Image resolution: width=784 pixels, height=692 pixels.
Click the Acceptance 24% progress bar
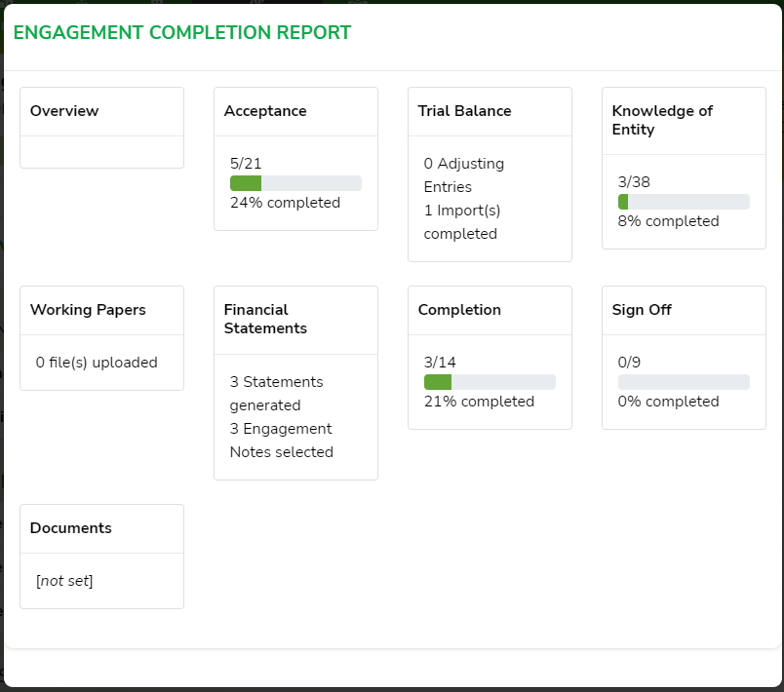pyautogui.click(x=295, y=183)
